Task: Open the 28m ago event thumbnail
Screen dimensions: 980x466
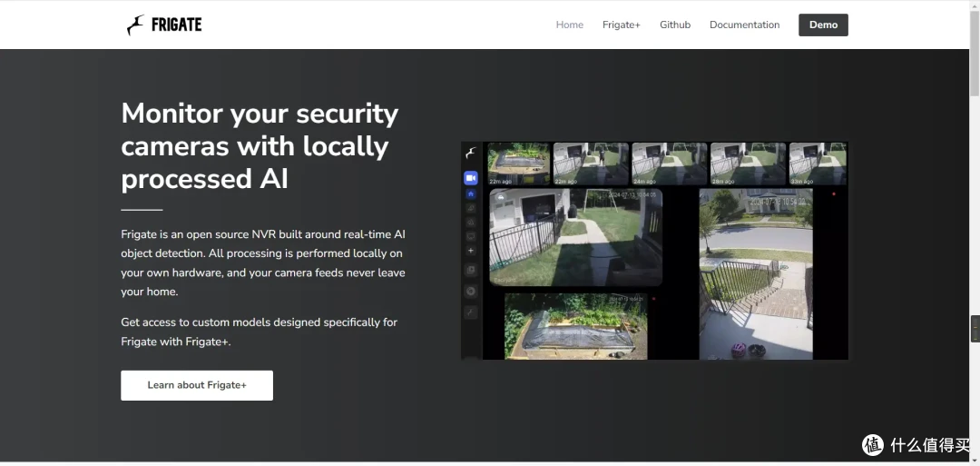Action: 748,164
